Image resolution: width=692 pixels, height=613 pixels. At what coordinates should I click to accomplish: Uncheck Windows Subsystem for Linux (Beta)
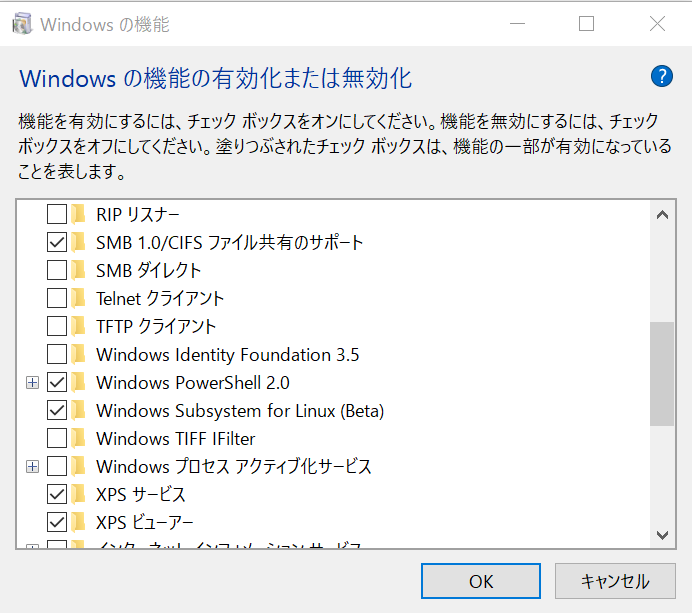tap(57, 410)
